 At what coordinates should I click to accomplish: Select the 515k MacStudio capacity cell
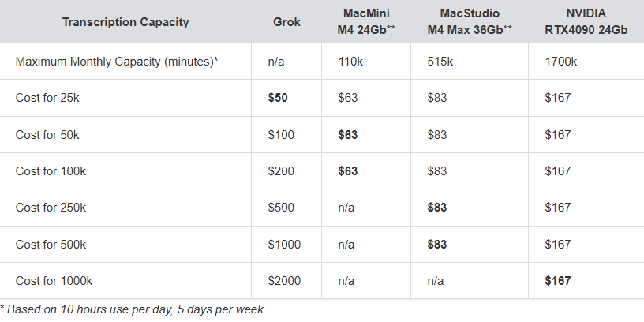440,62
